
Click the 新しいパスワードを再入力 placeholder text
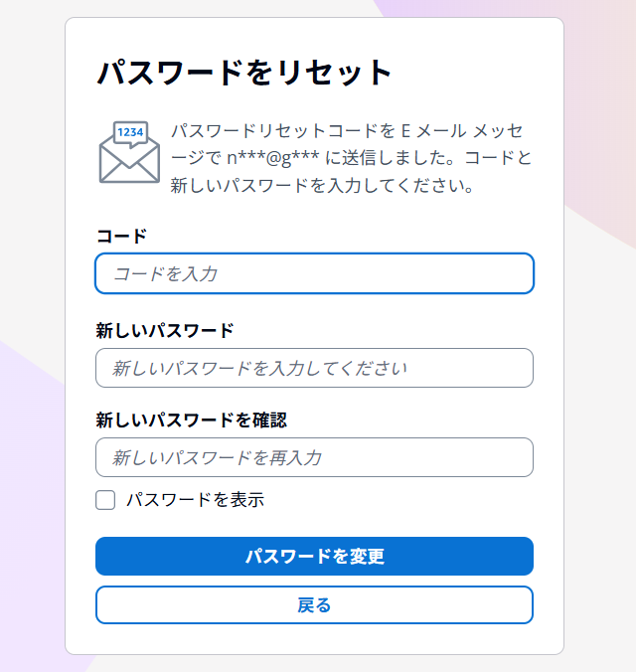[217, 457]
